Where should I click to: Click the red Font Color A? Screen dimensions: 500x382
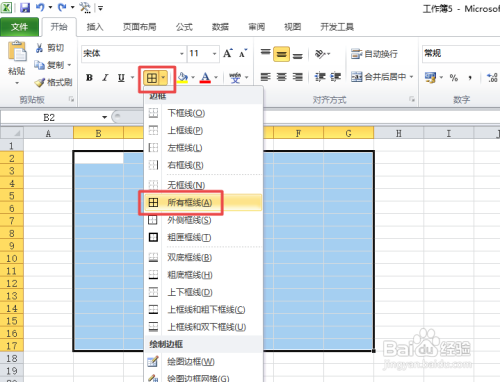coord(205,78)
